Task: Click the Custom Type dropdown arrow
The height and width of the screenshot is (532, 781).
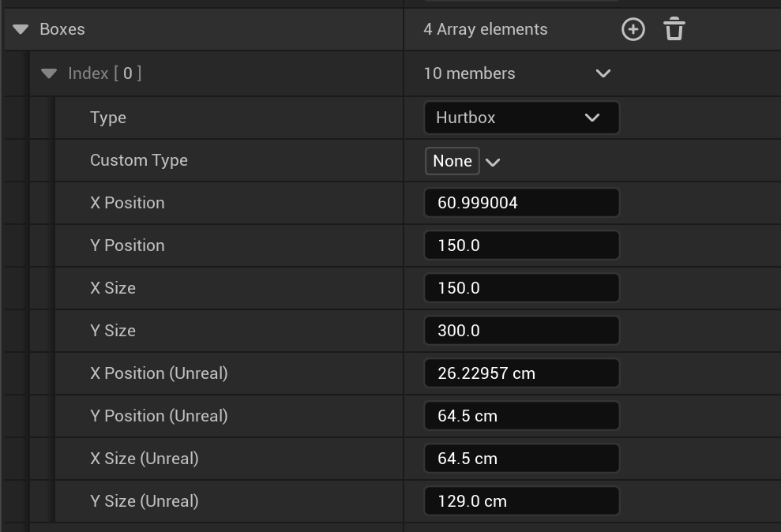Action: click(493, 161)
